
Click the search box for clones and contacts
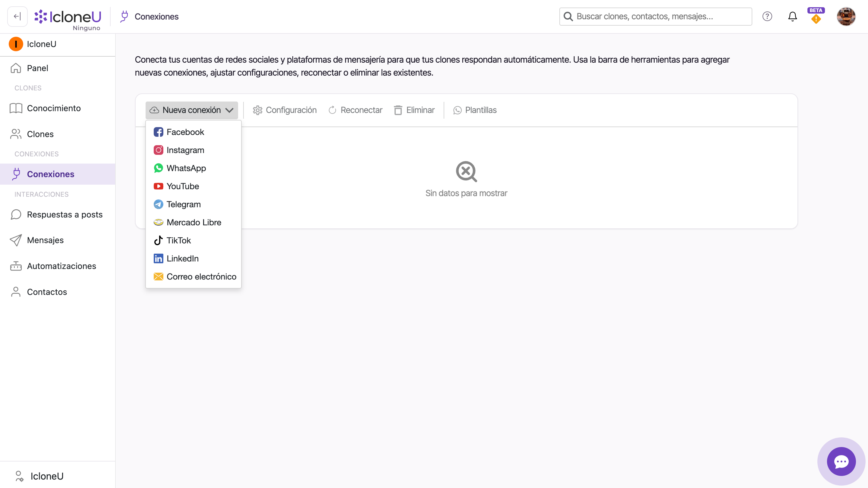pyautogui.click(x=656, y=17)
